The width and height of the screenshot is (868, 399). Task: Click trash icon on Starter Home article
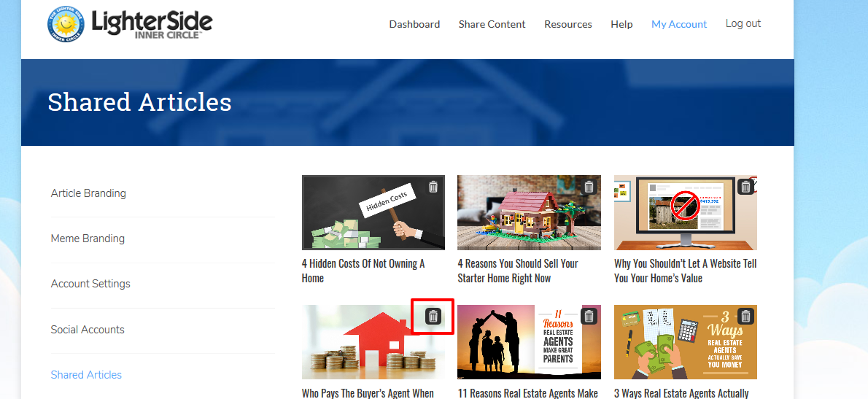589,187
